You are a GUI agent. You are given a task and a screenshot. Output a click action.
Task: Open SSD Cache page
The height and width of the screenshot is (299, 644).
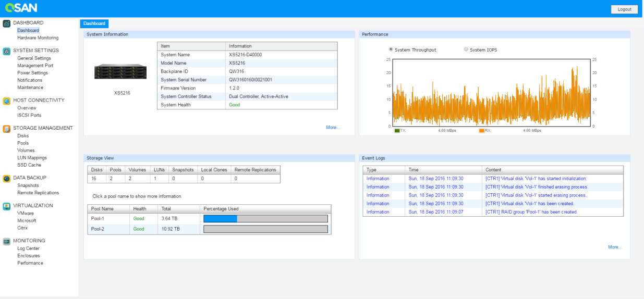29,165
